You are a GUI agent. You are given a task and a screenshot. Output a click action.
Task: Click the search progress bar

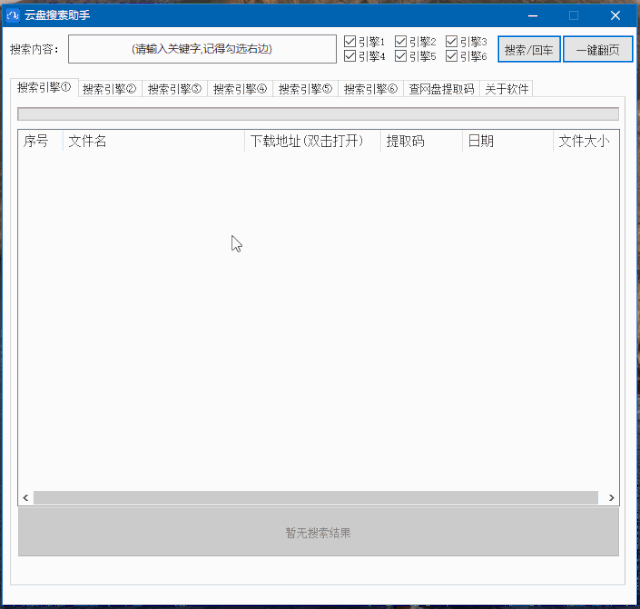pyautogui.click(x=318, y=114)
